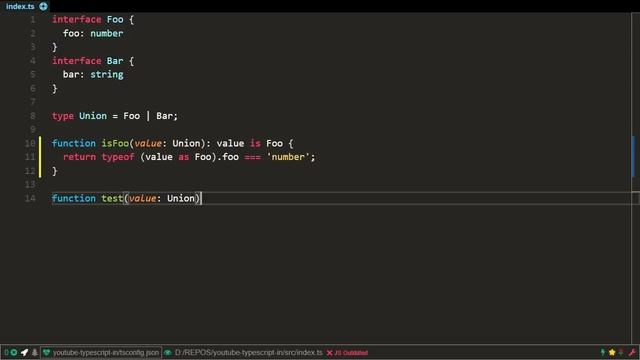
Task: Click the 'number' string literal on line 11
Action: pos(288,157)
